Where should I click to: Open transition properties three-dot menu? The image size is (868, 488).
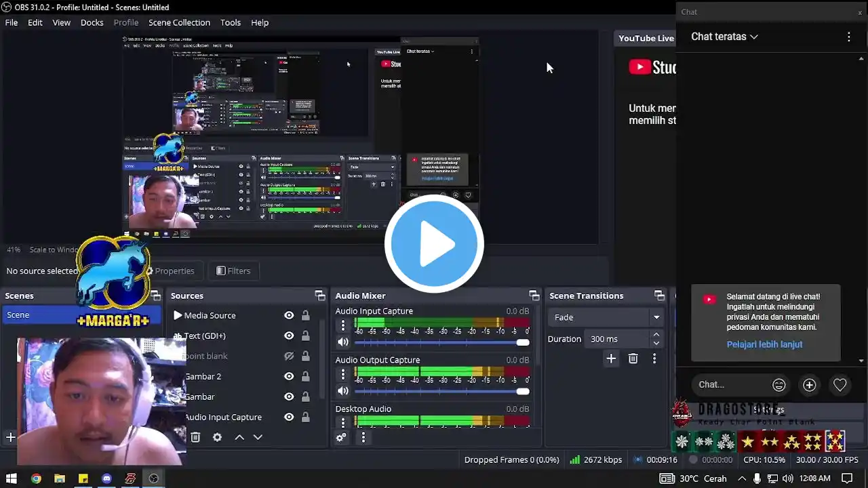(x=654, y=359)
